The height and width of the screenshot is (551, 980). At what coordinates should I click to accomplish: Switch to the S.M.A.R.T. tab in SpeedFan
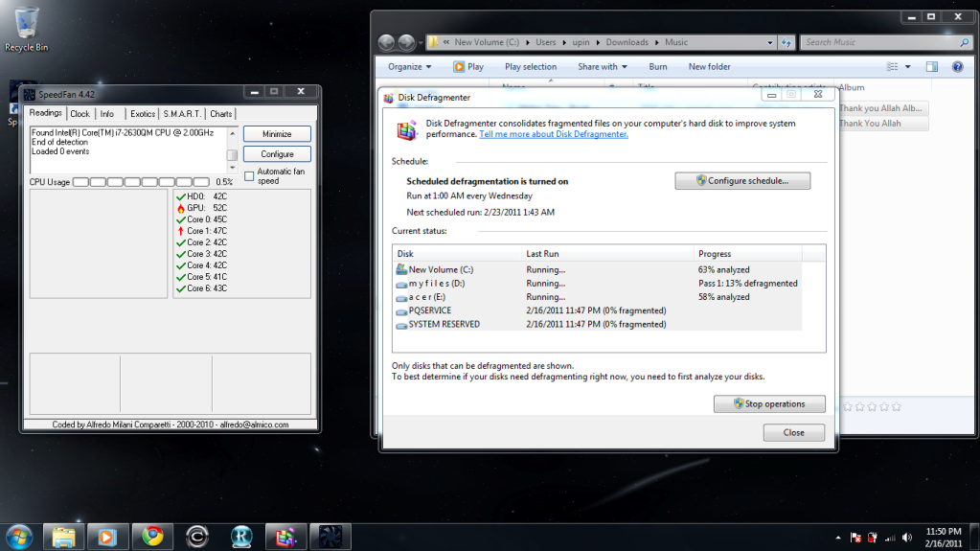pyautogui.click(x=182, y=114)
